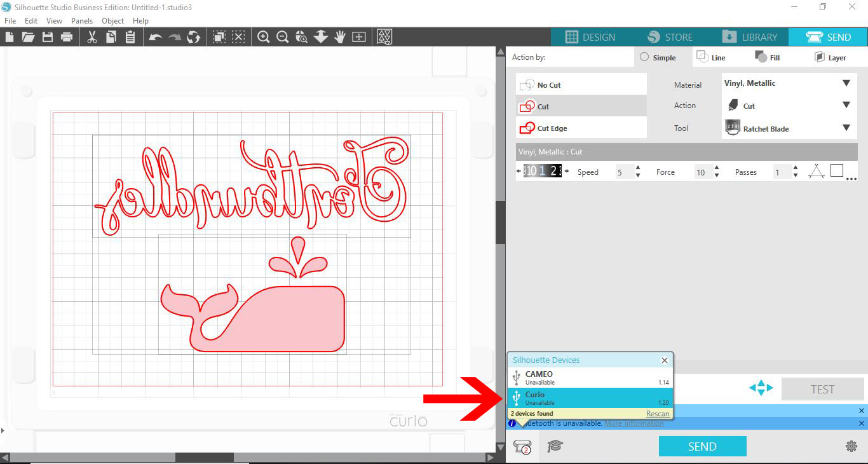Choose the Cut option

coord(581,106)
